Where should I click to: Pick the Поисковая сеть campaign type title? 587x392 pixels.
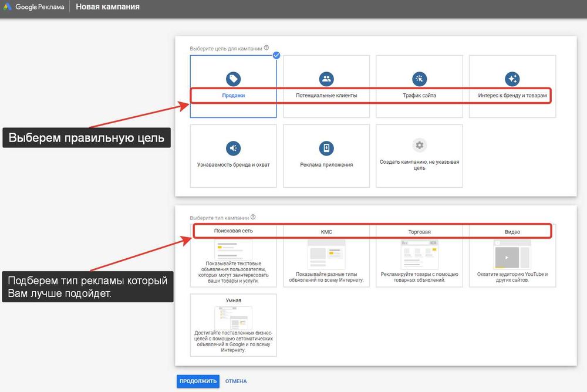pyautogui.click(x=233, y=231)
